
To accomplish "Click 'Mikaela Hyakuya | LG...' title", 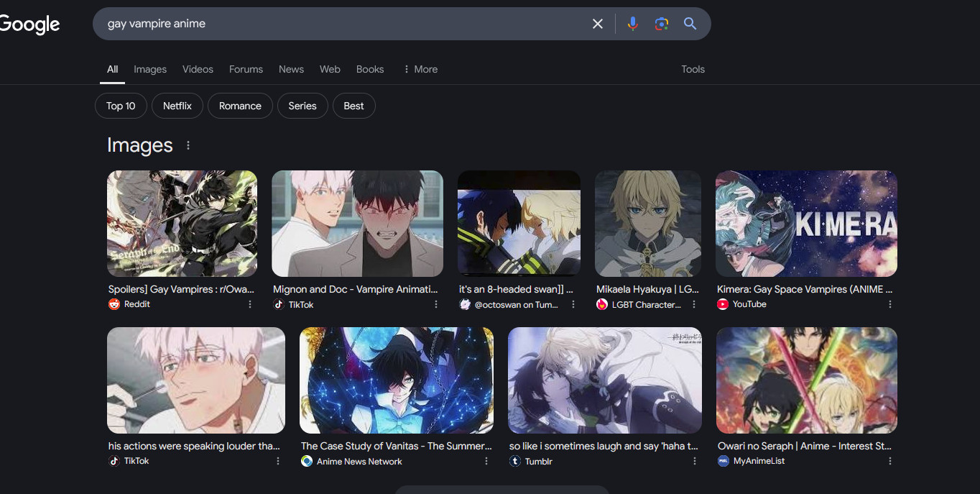I will 647,289.
